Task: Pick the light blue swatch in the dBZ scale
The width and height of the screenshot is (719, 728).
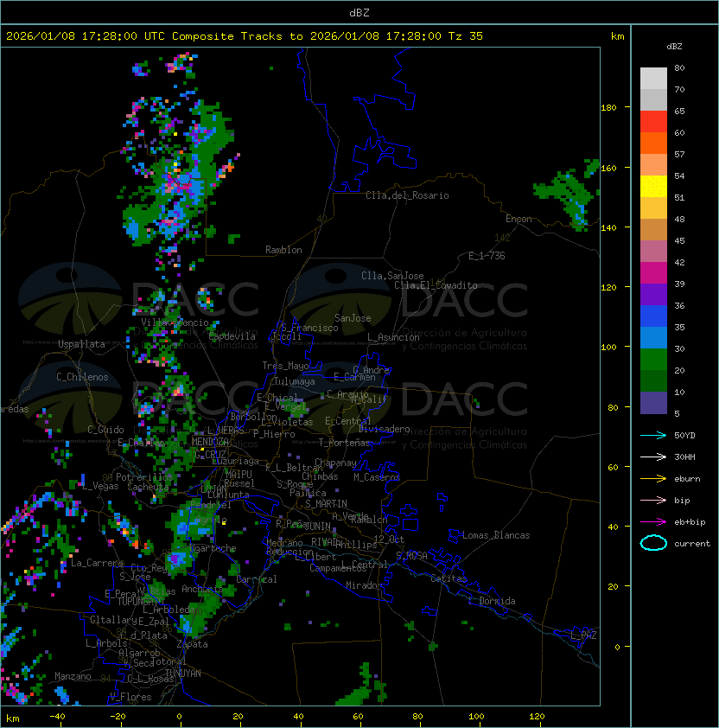Action: [653, 338]
